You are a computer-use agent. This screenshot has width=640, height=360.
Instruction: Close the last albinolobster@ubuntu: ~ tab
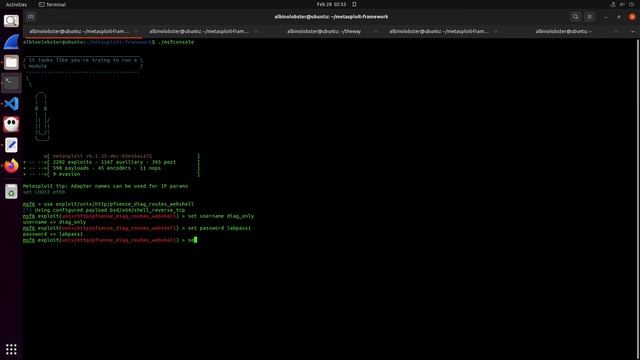[616, 31]
